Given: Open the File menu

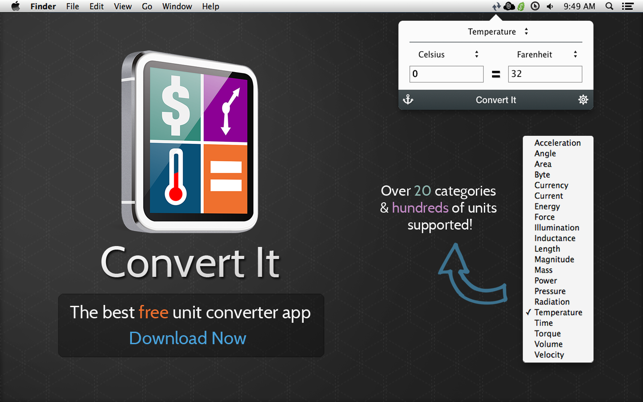Looking at the screenshot, I should coord(73,7).
